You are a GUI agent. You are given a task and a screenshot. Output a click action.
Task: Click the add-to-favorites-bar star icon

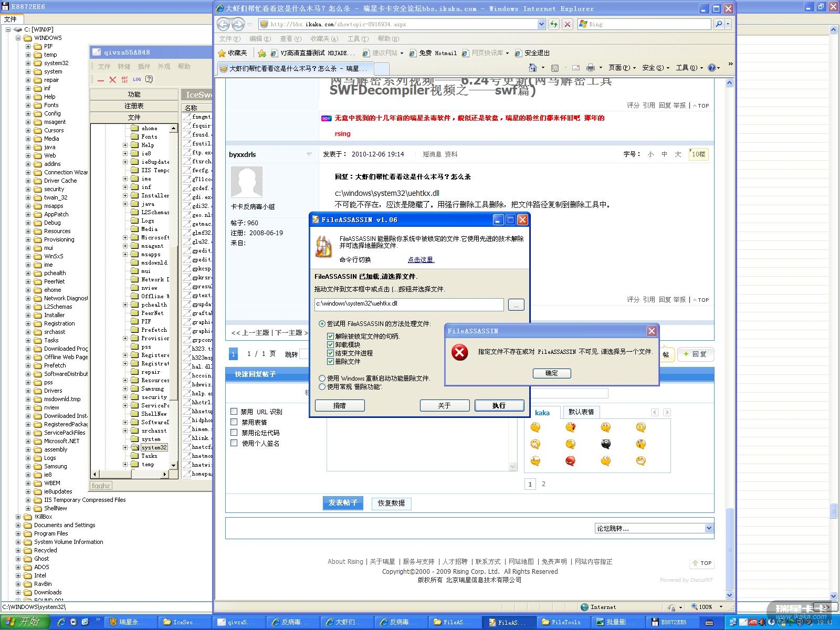point(262,53)
